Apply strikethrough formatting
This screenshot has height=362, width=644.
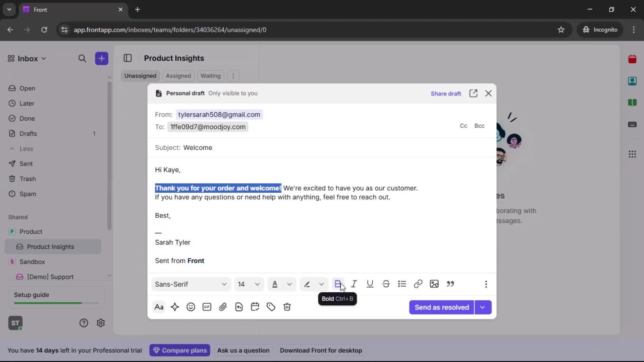(386, 284)
